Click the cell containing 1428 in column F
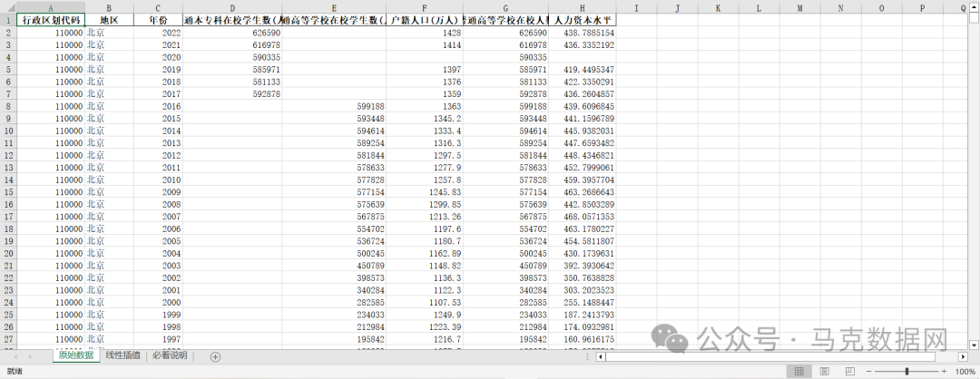The width and height of the screenshot is (980, 379). pos(425,33)
